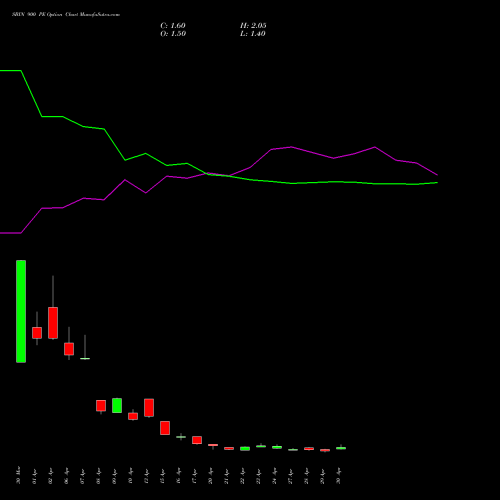
Task: Select the 21 Apr date label
Action: click(x=226, y=476)
